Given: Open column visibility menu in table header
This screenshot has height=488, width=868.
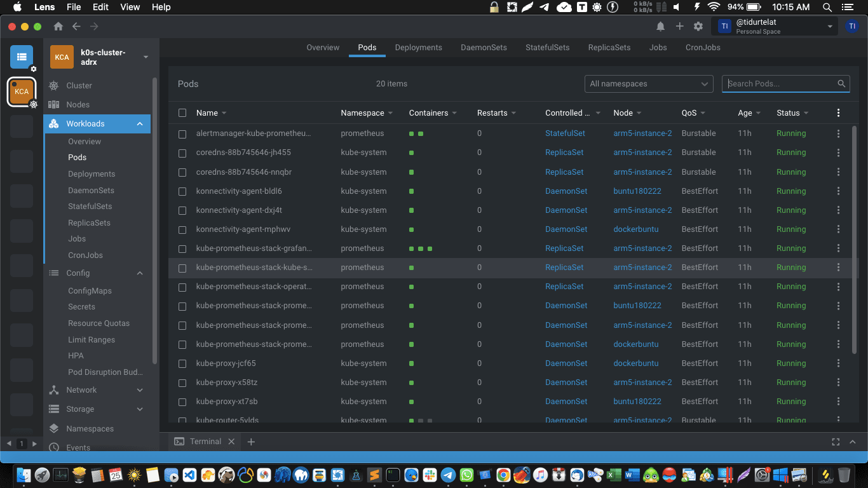Looking at the screenshot, I should click(838, 112).
